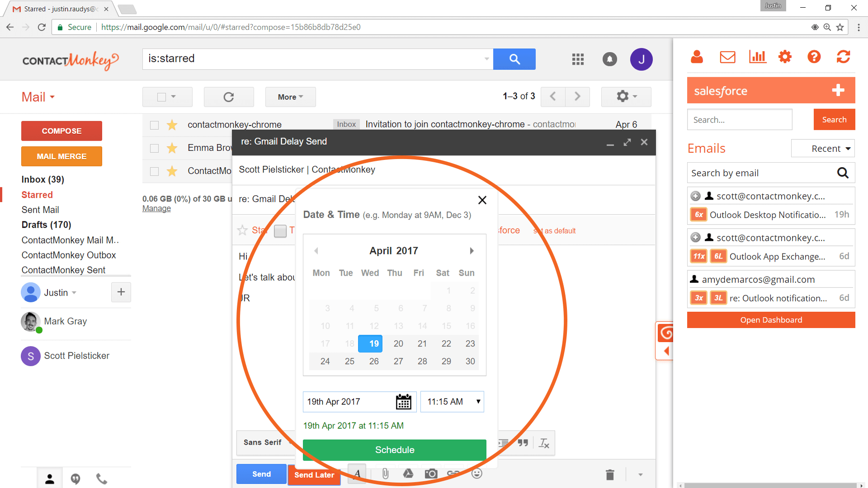Screen dimensions: 868x488
Task: Open the Starred folder in Gmail sidebar
Action: [37, 194]
